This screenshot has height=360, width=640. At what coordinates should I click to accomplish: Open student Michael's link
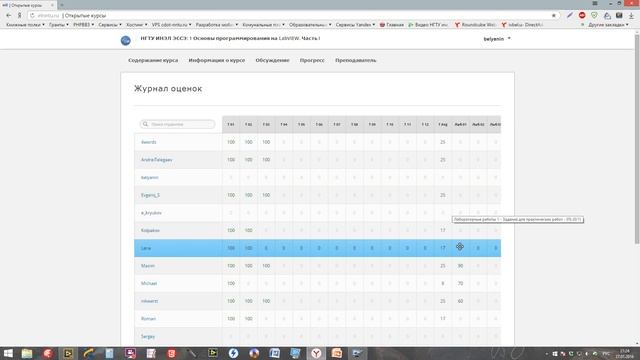[x=149, y=283]
